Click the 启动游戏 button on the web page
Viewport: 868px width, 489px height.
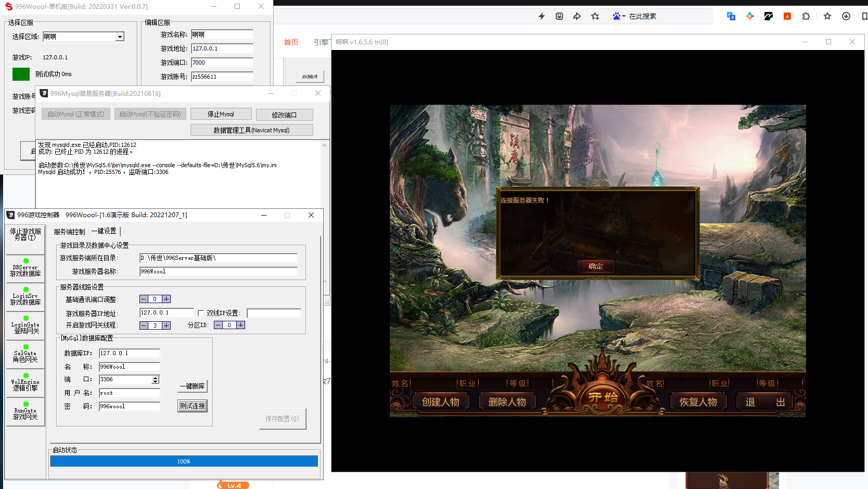[310, 77]
